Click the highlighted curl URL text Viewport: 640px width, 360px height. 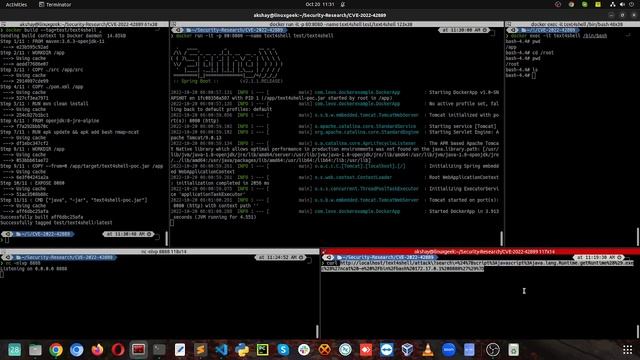coord(478,266)
